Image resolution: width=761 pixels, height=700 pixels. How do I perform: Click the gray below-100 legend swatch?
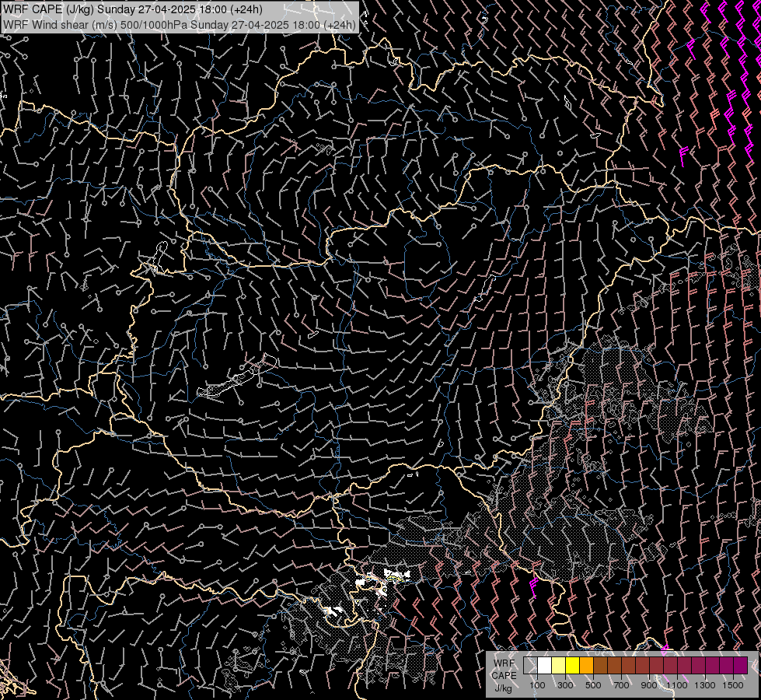tap(530, 666)
